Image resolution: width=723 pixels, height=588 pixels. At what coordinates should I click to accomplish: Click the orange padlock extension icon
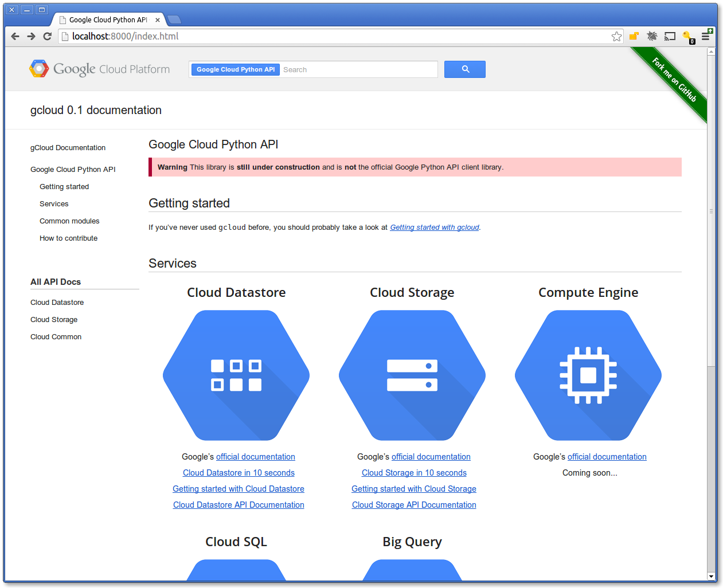(634, 36)
